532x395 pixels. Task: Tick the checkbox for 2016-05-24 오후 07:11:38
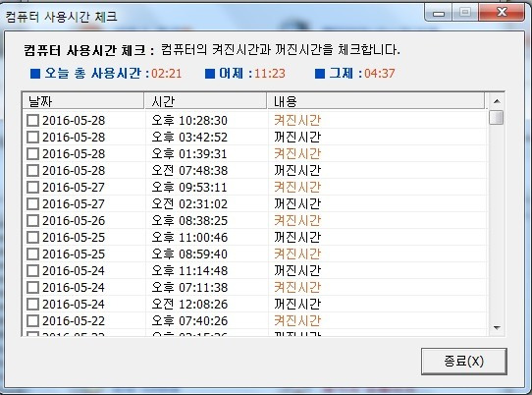pyautogui.click(x=33, y=287)
